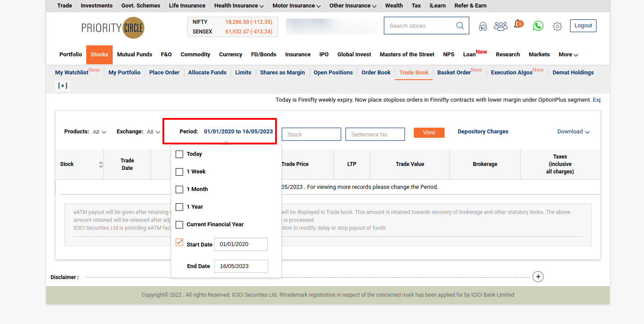
Task: Expand the Download dropdown
Action: pyautogui.click(x=573, y=132)
